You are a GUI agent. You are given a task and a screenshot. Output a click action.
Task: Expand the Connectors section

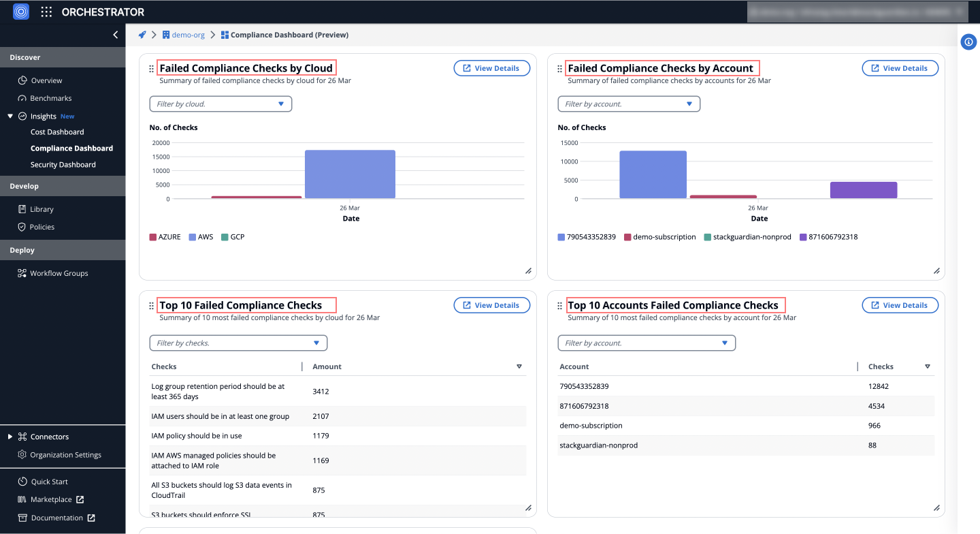tap(10, 436)
